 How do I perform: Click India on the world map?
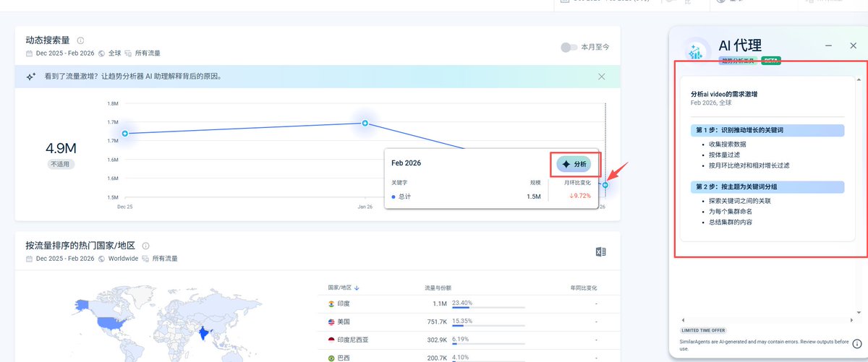[x=204, y=334]
